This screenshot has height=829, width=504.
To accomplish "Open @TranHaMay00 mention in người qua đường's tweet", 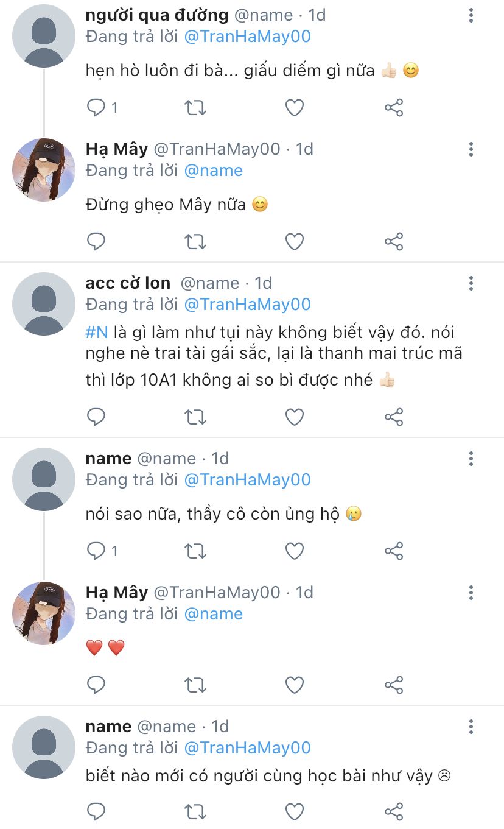I will pos(247,37).
